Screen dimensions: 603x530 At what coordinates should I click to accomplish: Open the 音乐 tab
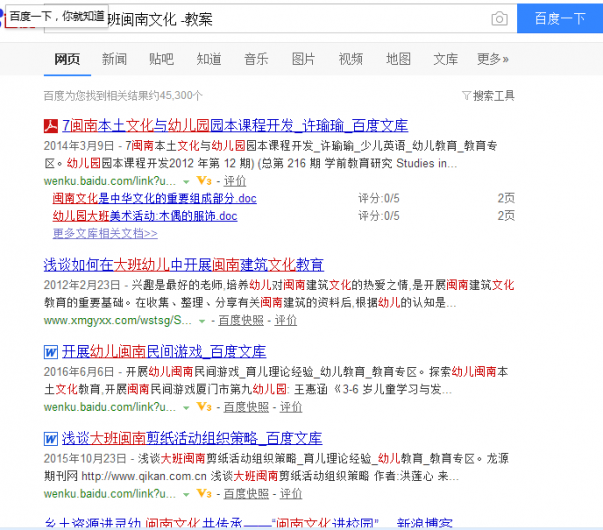point(256,59)
